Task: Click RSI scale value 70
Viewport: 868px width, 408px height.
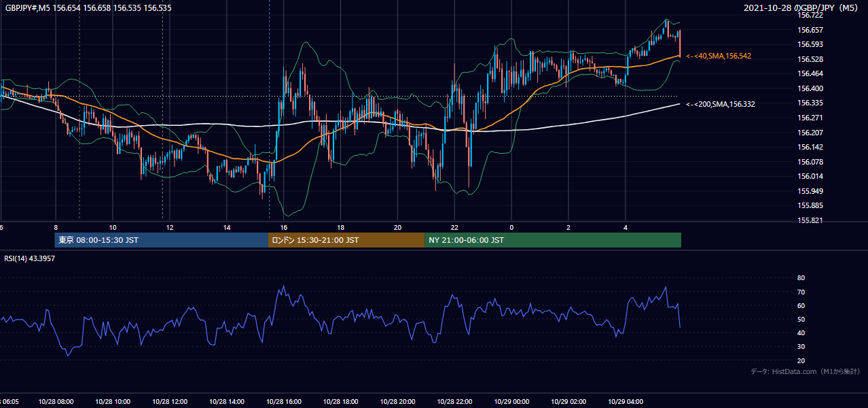Action: pyautogui.click(x=801, y=292)
